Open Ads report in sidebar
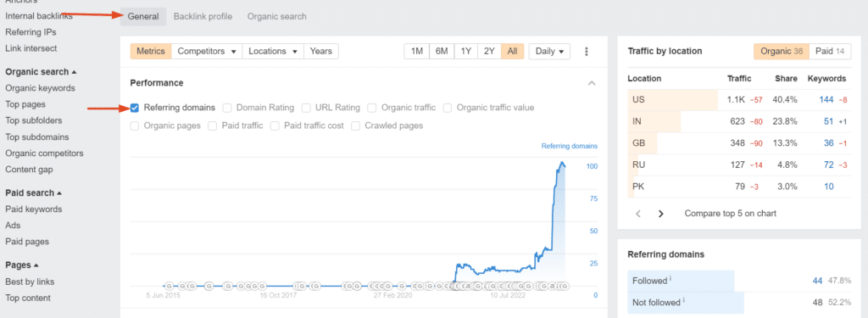868x318 pixels. [x=12, y=226]
